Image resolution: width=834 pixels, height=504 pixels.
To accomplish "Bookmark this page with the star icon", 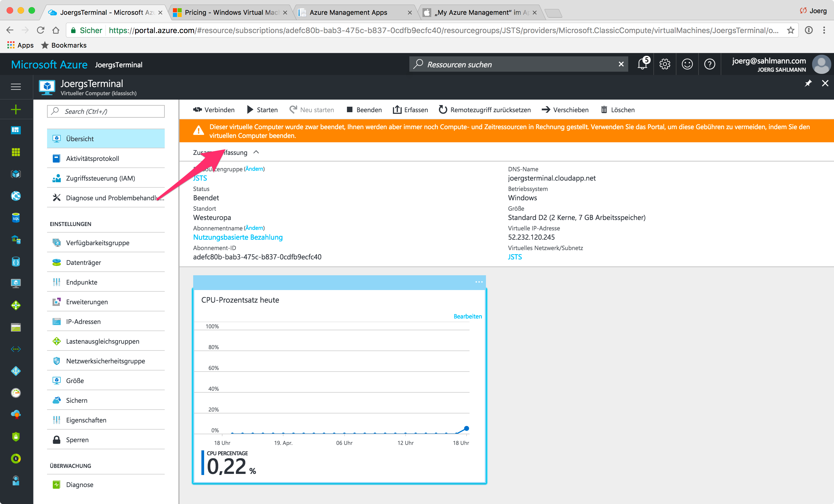I will point(790,30).
